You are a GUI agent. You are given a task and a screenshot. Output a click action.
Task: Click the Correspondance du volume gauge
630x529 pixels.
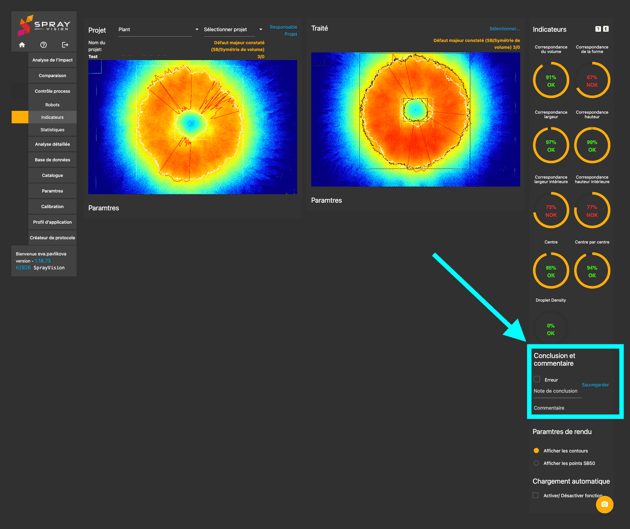click(x=551, y=81)
